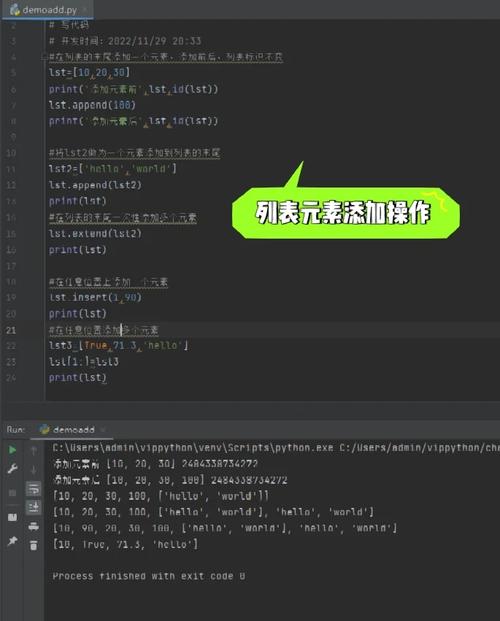Image resolution: width=500 pixels, height=621 pixels.
Task: Click code line 'lst.extend(lst2)'
Action: [95, 233]
